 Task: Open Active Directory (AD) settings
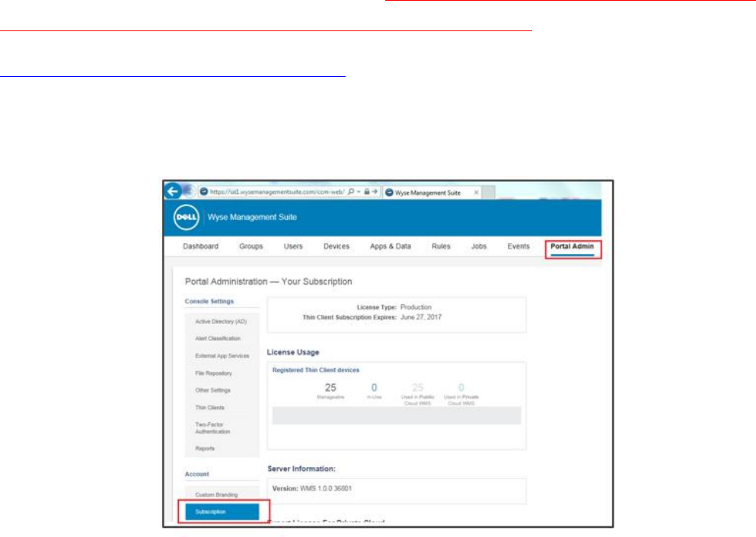pyautogui.click(x=221, y=321)
